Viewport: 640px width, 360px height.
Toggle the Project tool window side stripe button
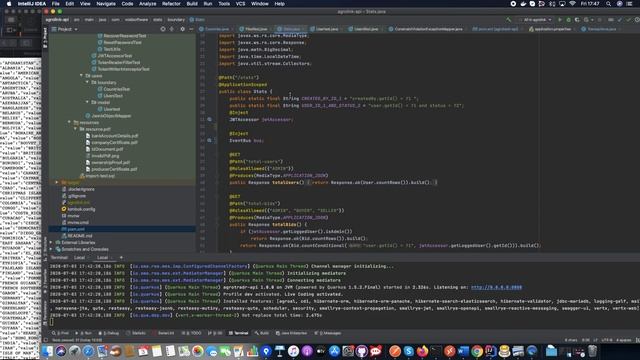pyautogui.click(x=45, y=38)
